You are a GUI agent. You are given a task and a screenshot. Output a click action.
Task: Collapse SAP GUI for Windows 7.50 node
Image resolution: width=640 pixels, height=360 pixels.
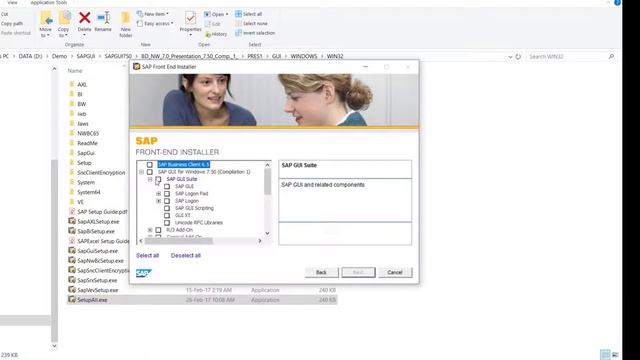coord(141,172)
